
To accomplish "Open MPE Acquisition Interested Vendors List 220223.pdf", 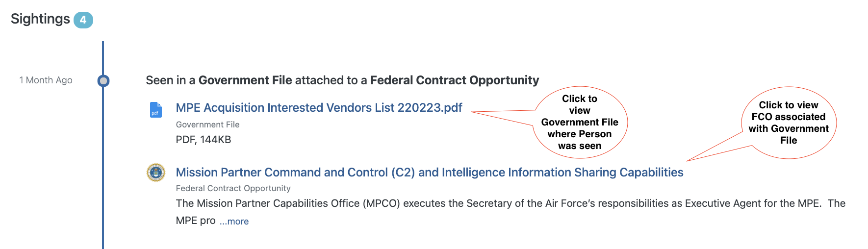I will [x=319, y=108].
